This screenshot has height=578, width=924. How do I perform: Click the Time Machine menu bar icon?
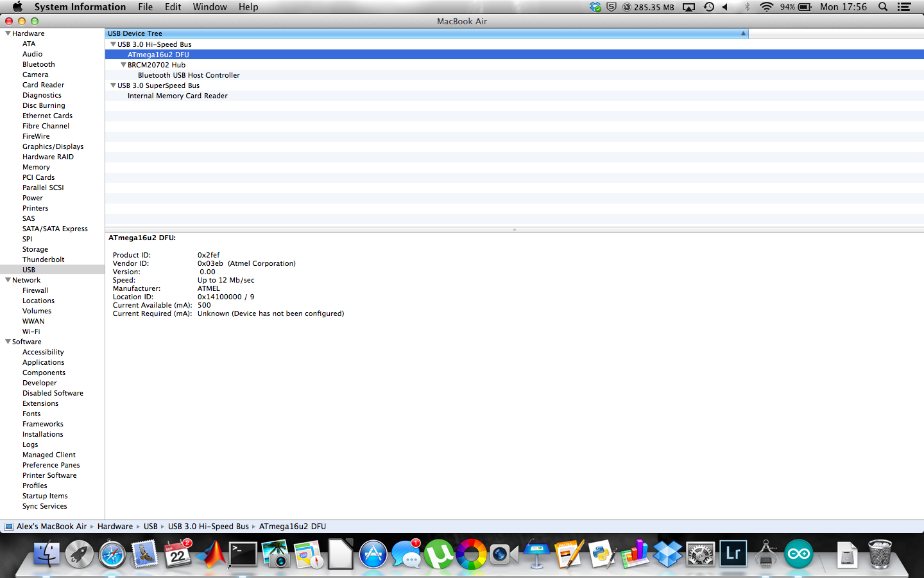pos(709,7)
